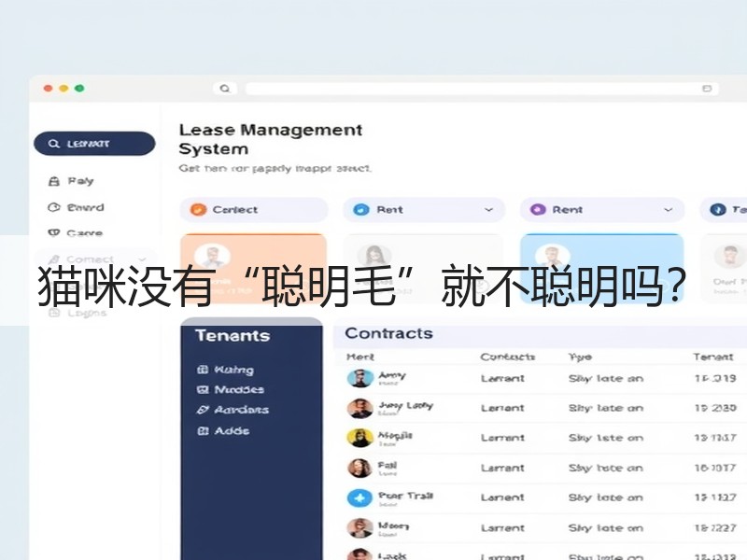Expand the blue Rent dropdown chevron

pos(488,209)
